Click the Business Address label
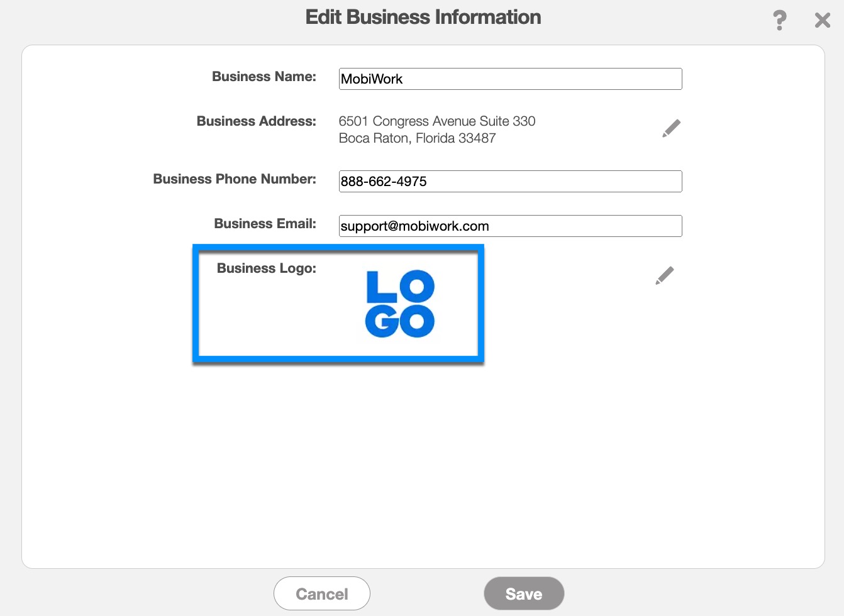This screenshot has height=616, width=844. tap(256, 121)
